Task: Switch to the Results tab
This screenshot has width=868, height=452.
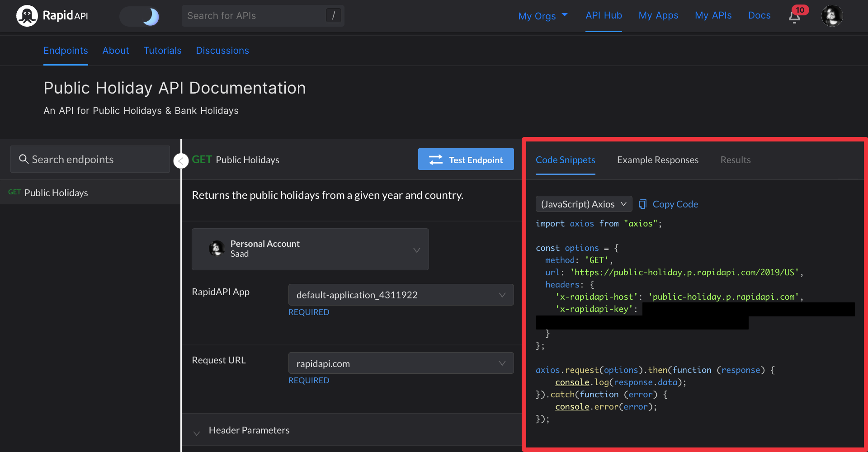Action: (735, 160)
